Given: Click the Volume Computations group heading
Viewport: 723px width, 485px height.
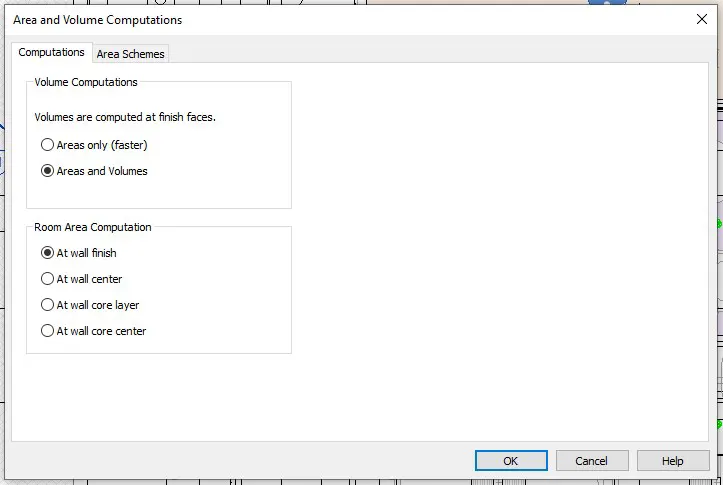Looking at the screenshot, I should pyautogui.click(x=86, y=82).
